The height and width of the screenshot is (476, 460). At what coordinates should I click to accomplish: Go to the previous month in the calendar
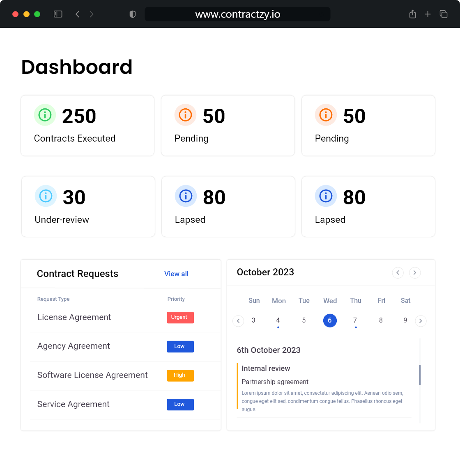398,272
